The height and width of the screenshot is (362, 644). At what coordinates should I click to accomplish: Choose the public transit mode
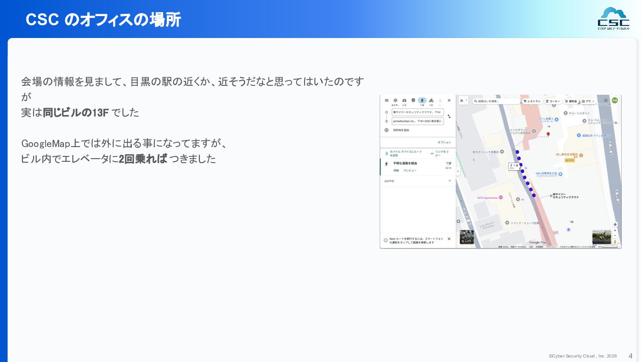point(413,101)
